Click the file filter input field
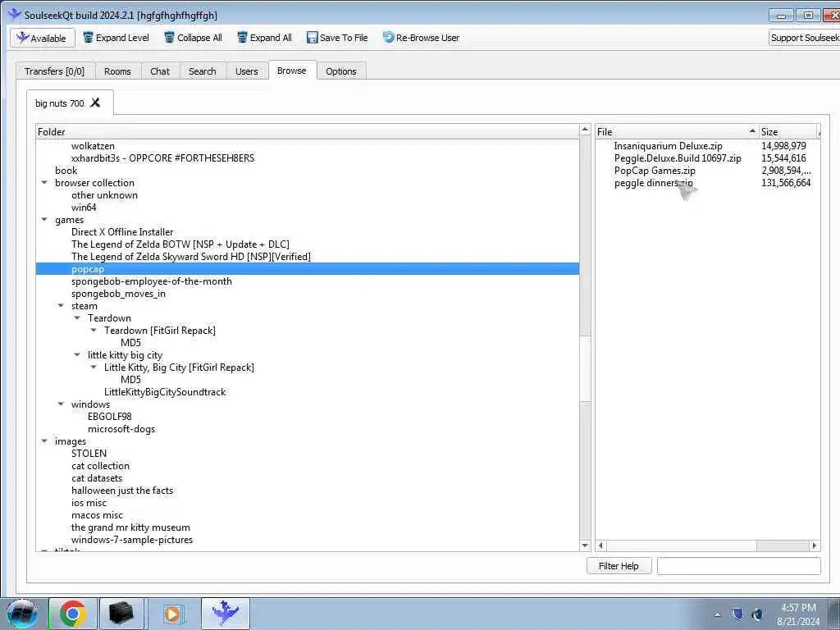840x630 pixels. [739, 566]
